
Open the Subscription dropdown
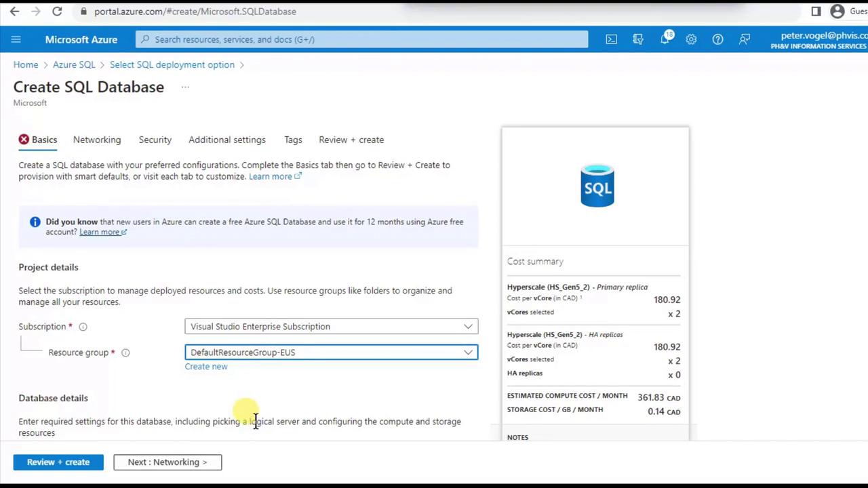click(x=332, y=327)
